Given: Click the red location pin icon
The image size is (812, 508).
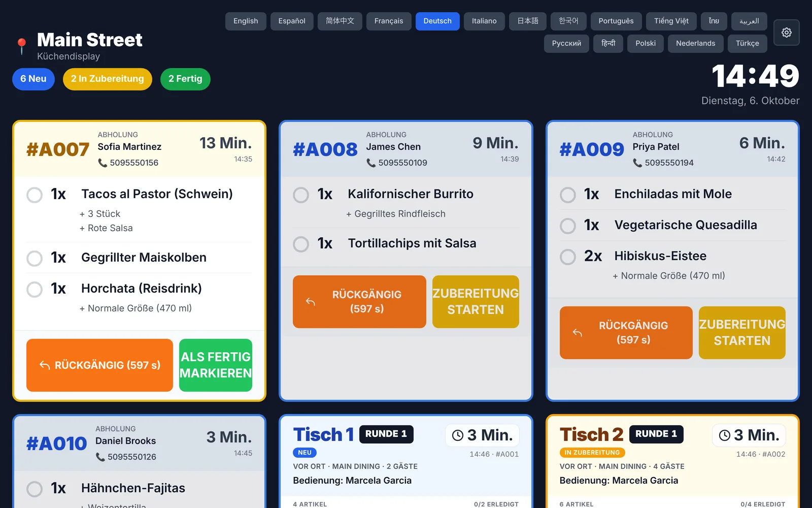Looking at the screenshot, I should pyautogui.click(x=21, y=46).
